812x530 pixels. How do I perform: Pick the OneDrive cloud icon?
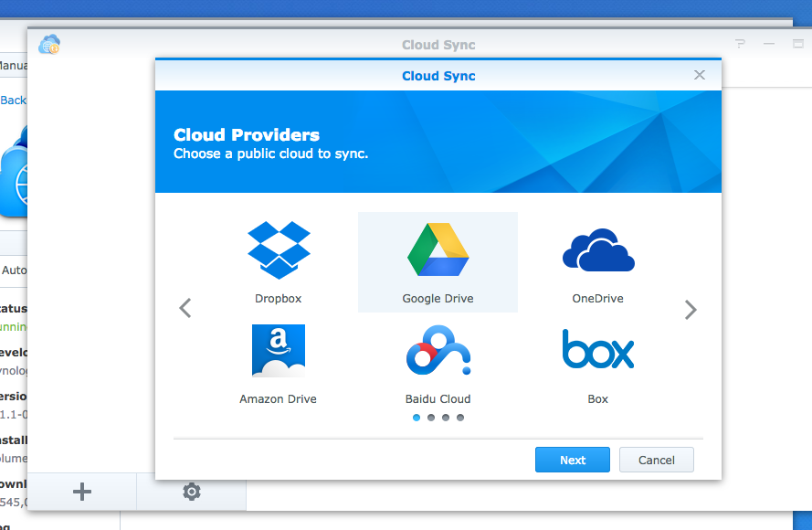click(x=597, y=250)
